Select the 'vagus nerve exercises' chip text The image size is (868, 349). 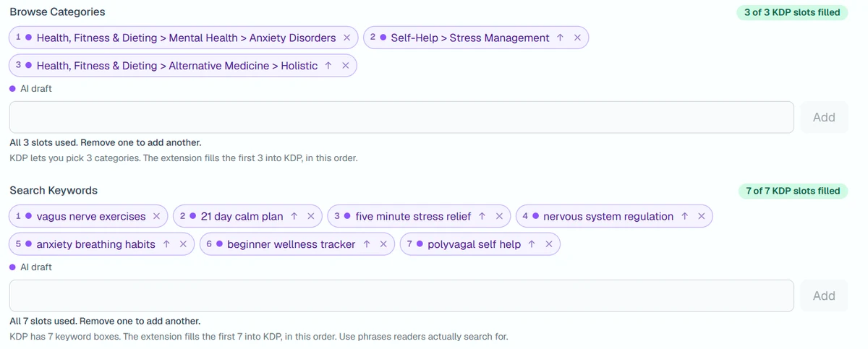point(90,216)
